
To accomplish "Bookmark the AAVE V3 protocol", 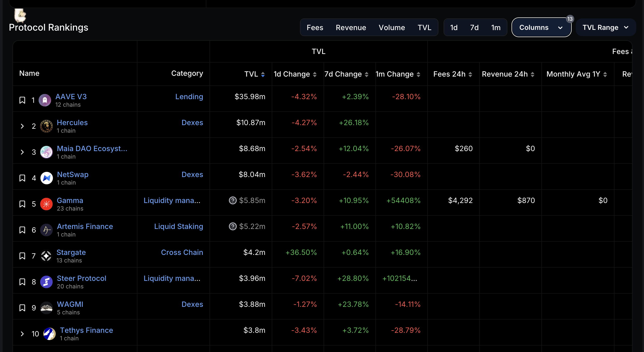I will click(x=22, y=100).
